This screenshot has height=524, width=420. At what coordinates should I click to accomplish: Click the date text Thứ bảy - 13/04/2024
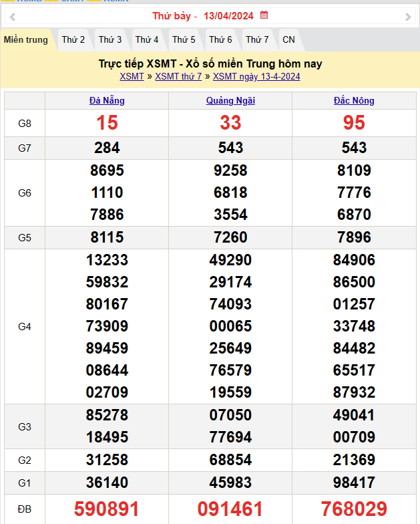coord(203,16)
